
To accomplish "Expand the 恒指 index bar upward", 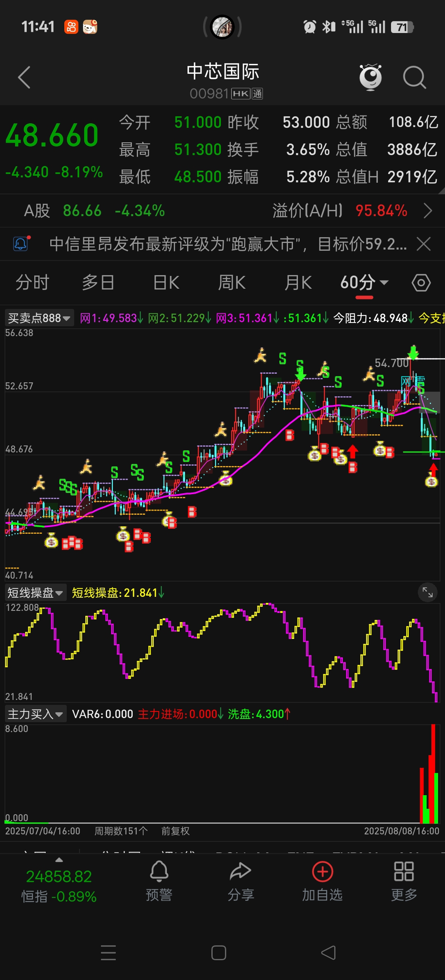I will point(59,860).
